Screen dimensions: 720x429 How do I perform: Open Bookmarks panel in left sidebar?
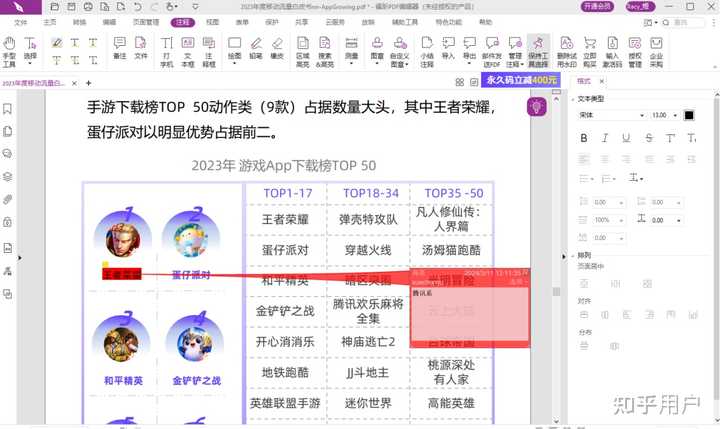point(7,109)
